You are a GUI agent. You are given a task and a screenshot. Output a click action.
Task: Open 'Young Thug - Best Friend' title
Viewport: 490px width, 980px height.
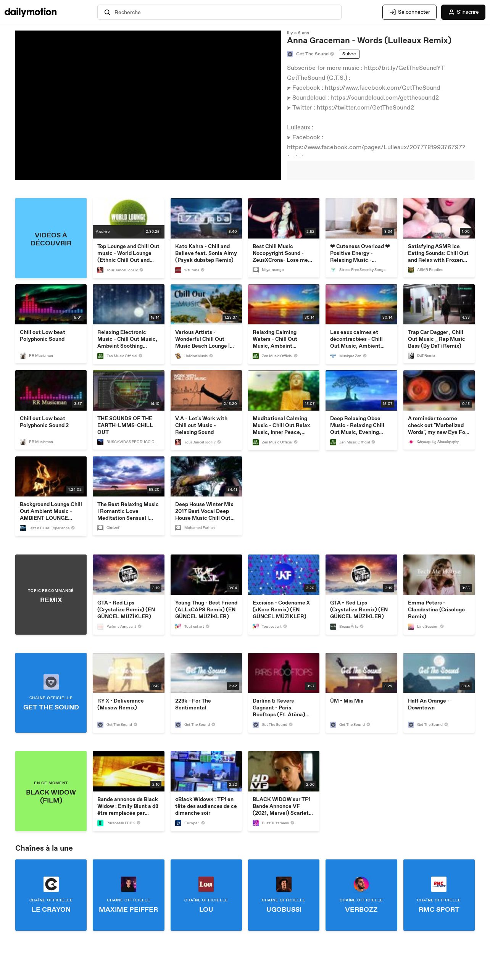(x=206, y=609)
